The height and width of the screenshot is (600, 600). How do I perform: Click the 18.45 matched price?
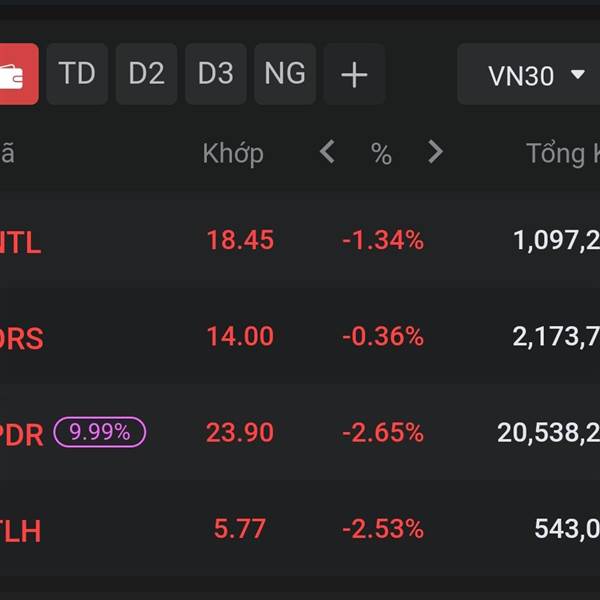coord(240,240)
